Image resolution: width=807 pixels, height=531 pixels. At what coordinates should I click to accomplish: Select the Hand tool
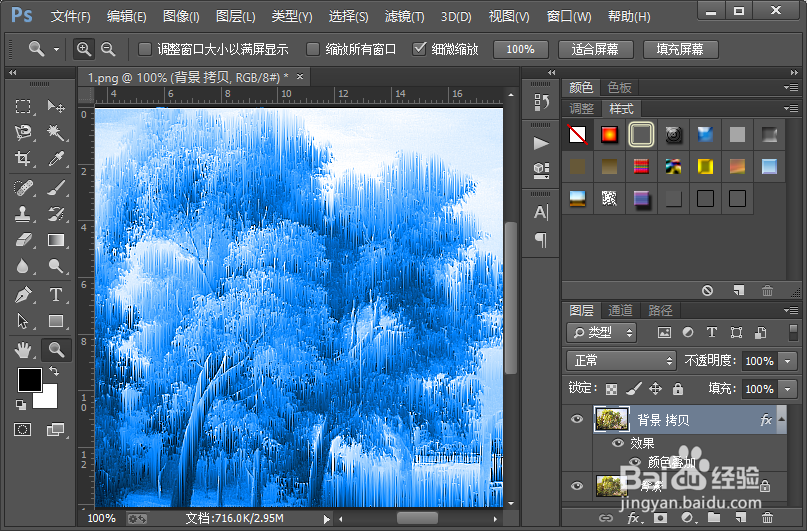23,350
